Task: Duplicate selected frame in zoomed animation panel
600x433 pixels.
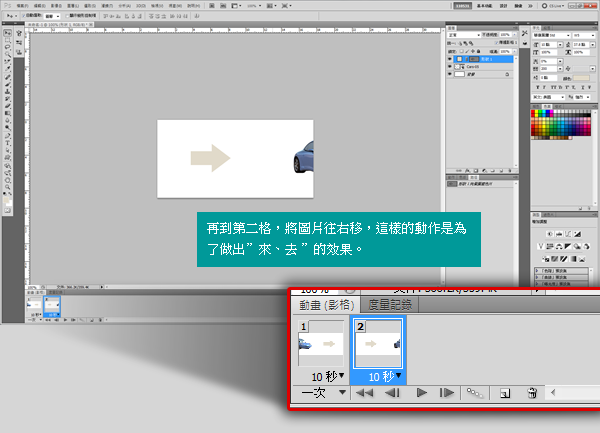Action: coord(505,393)
